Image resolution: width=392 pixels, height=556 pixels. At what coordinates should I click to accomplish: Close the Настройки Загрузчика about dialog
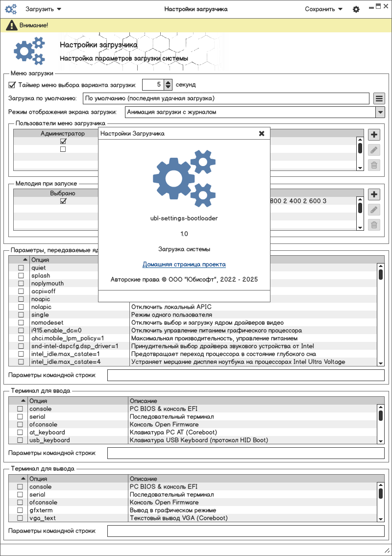(262, 134)
